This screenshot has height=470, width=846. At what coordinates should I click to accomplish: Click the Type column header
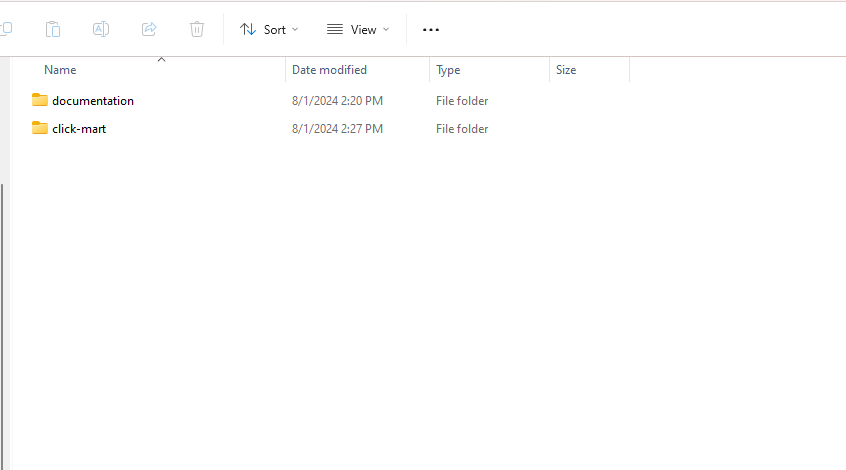(x=448, y=70)
